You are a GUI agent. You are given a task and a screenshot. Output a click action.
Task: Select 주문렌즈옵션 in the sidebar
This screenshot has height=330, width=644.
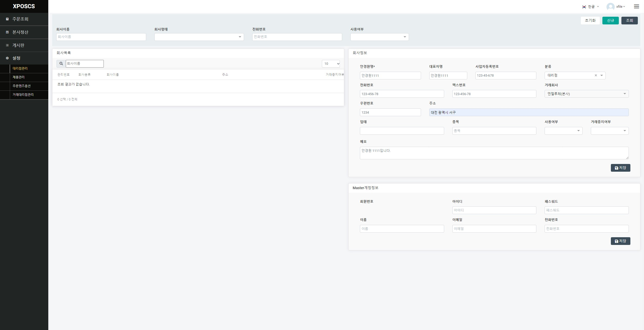(22, 86)
